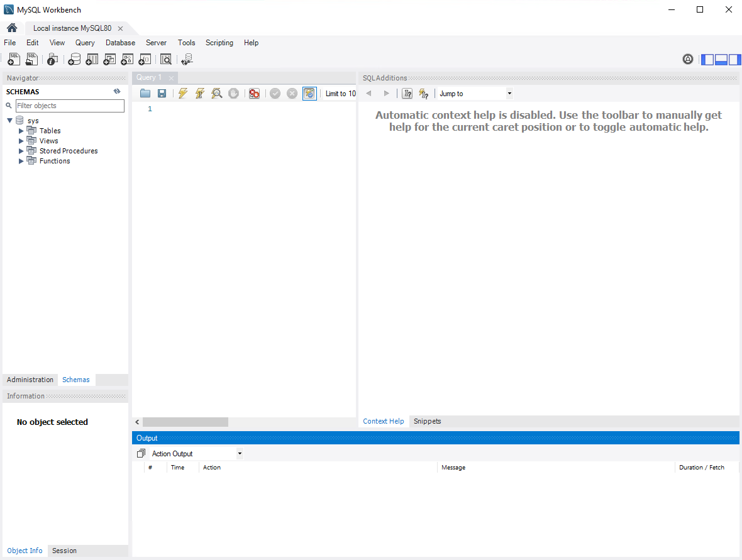Toggle right sidebar panel visibility
This screenshot has width=742, height=560.
[734, 60]
